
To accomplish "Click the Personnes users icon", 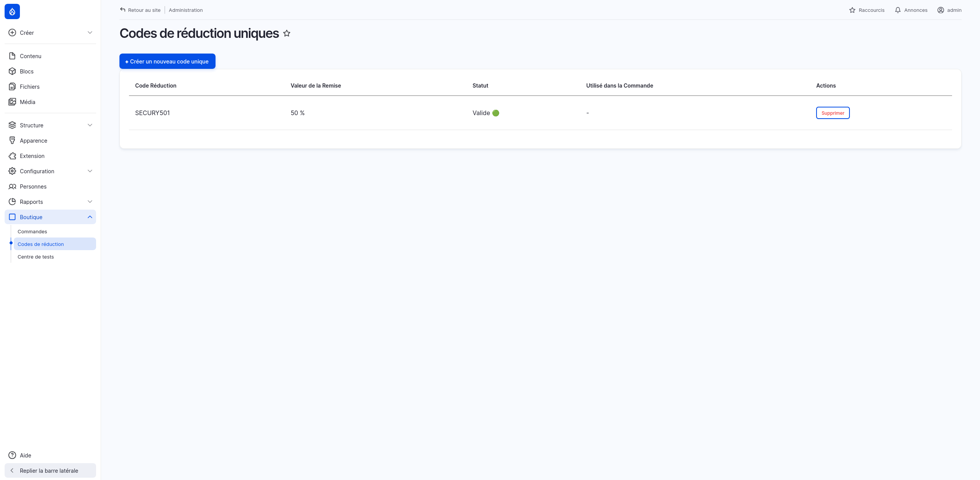I will point(12,186).
